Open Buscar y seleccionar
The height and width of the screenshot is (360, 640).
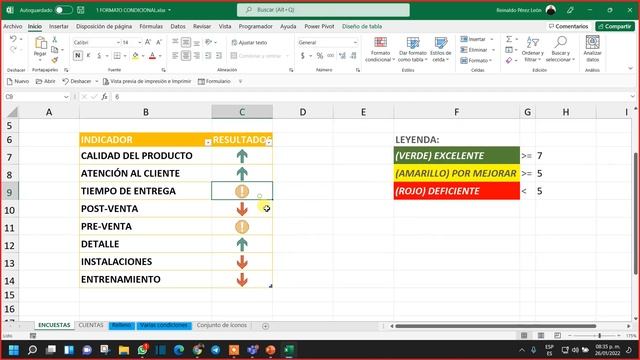[x=560, y=49]
